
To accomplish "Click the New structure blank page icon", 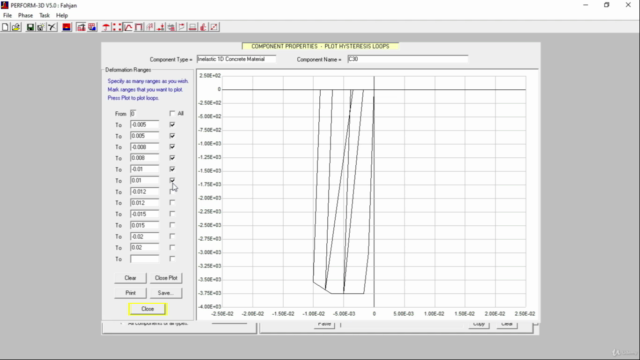I will (5, 27).
